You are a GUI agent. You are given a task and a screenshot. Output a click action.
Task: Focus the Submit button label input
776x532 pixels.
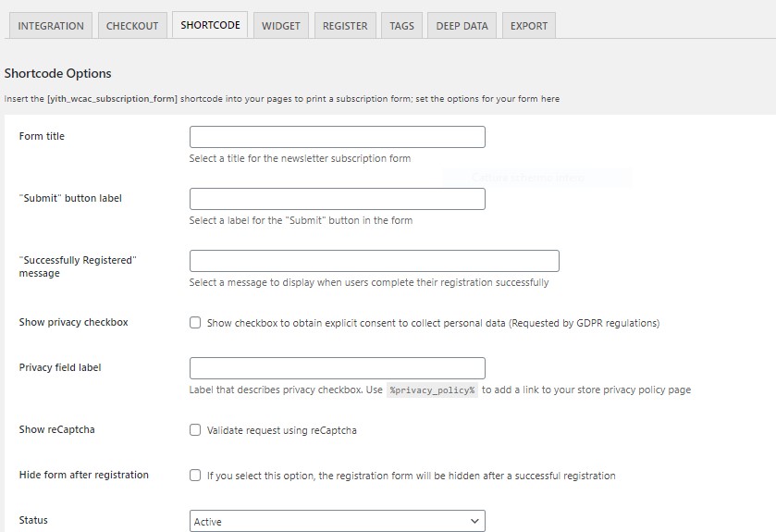(337, 199)
